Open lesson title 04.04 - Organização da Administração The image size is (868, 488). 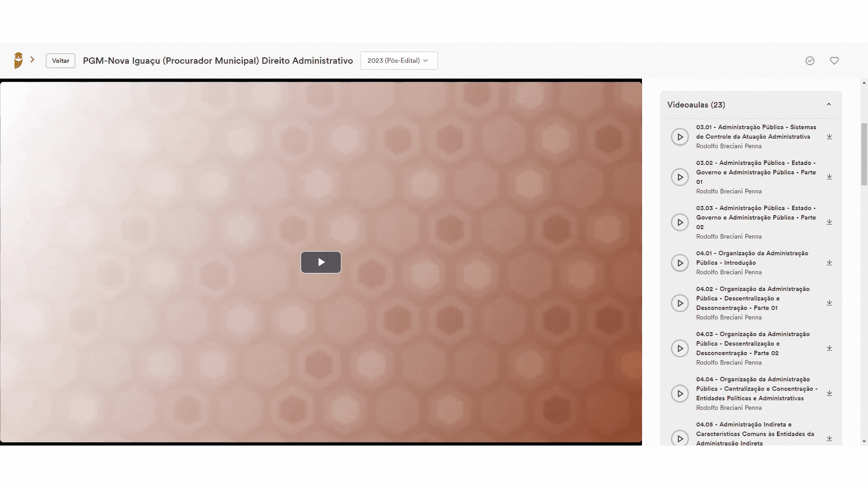click(757, 389)
